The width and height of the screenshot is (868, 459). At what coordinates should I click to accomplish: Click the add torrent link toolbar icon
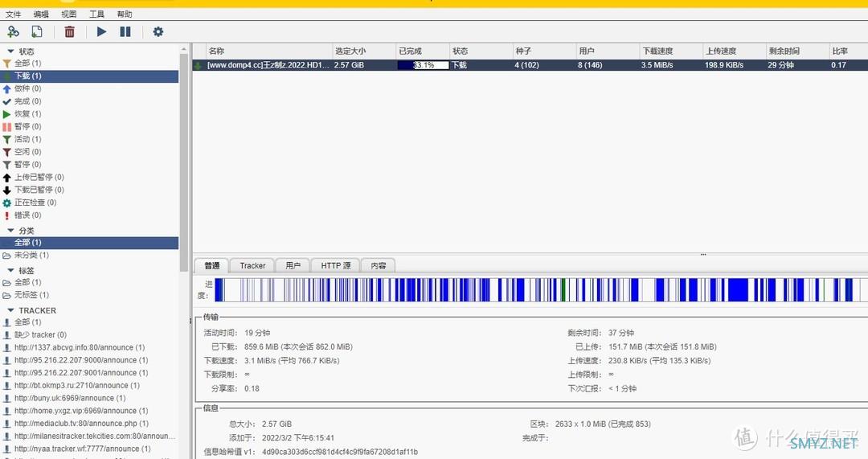point(14,31)
